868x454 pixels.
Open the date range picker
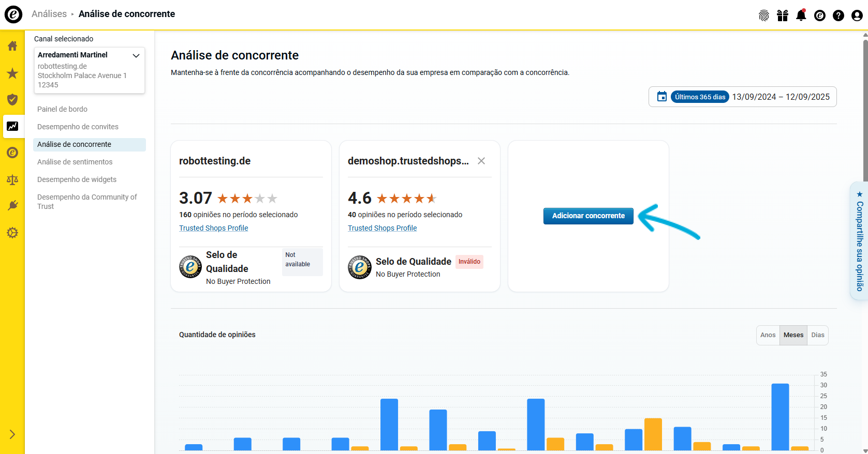742,97
